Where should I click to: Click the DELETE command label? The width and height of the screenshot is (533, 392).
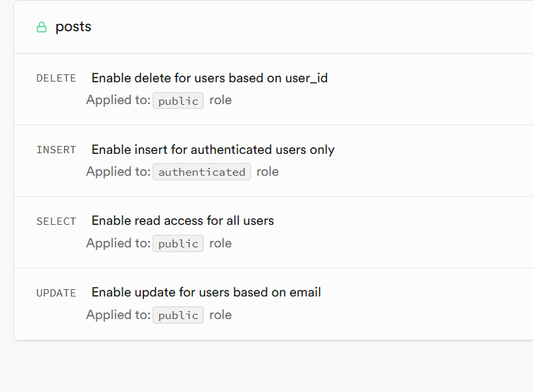(56, 78)
